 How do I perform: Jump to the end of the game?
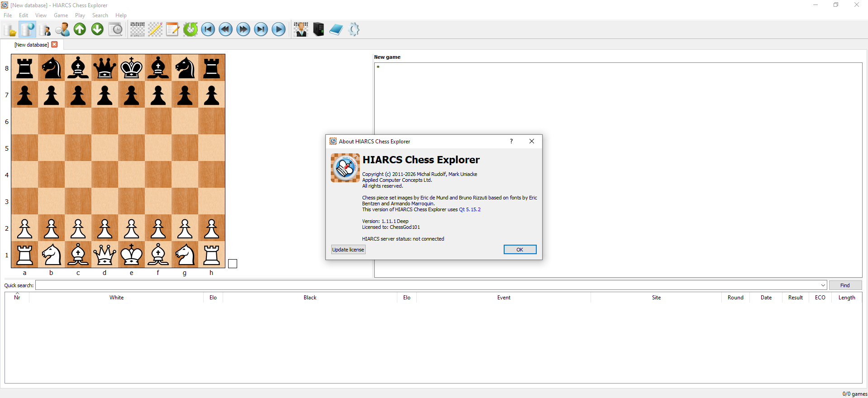[261, 30]
